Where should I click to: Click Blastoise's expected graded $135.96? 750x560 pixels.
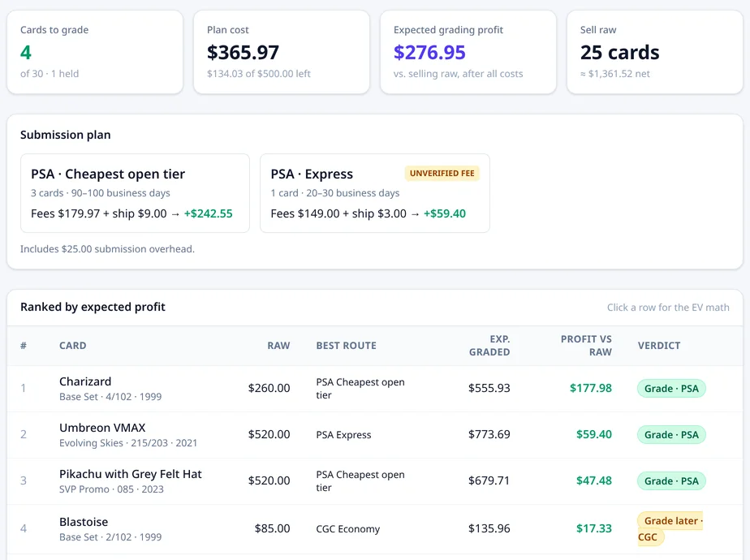[x=489, y=528]
